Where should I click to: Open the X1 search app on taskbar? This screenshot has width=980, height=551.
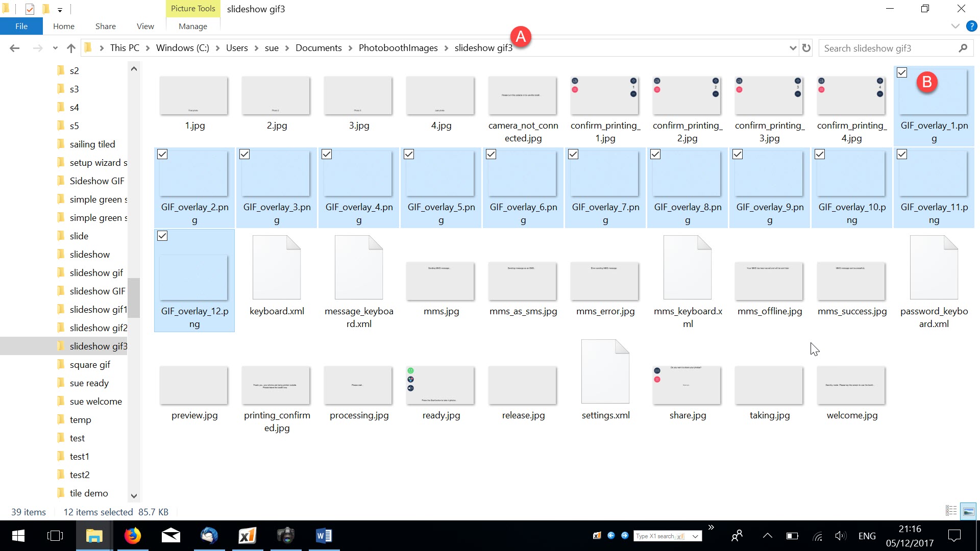248,536
